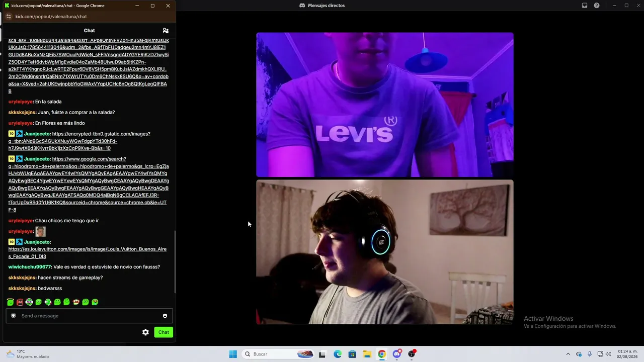The height and width of the screenshot is (362, 644).
Task: Insert the red-hat emote in quick emotes
Action: point(76,302)
